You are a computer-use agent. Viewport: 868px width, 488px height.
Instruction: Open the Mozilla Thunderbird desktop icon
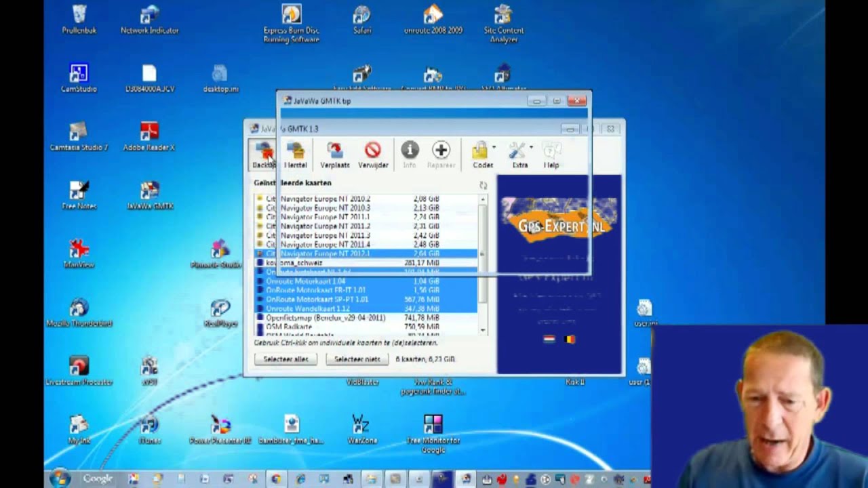tap(79, 312)
